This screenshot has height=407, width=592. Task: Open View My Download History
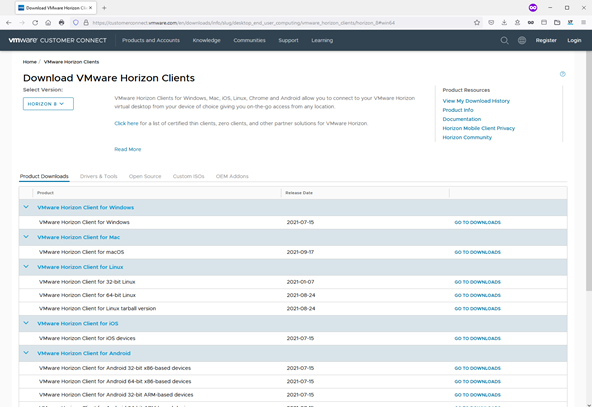(476, 101)
